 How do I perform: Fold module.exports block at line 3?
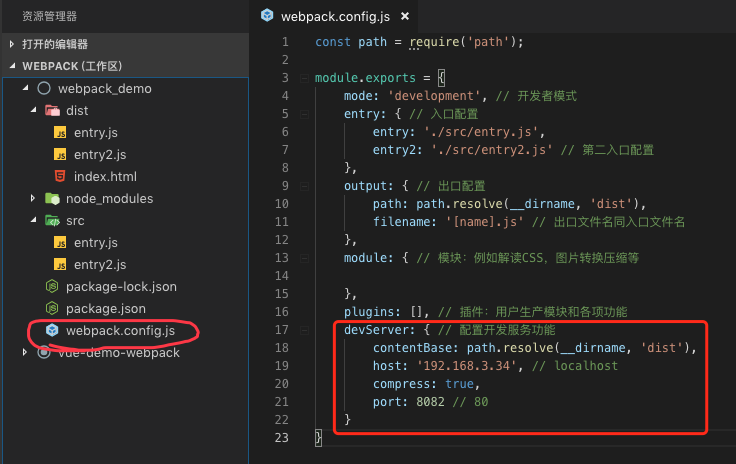tap(304, 78)
